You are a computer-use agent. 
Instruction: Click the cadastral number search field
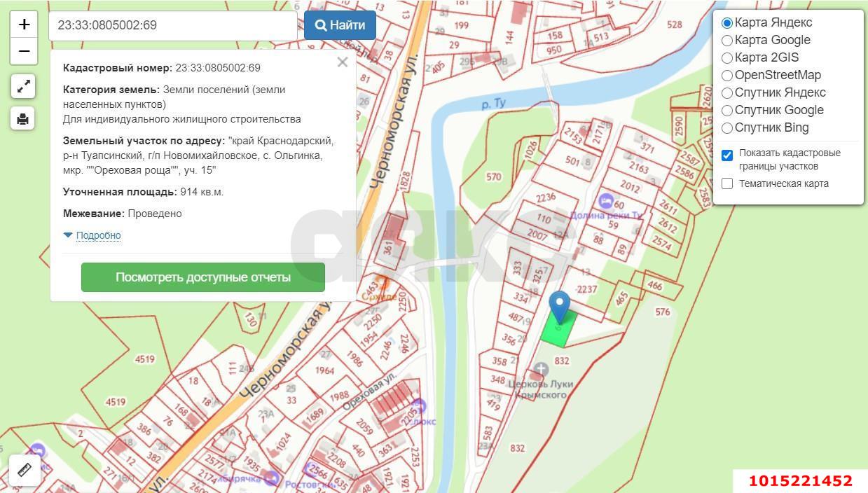(172, 25)
